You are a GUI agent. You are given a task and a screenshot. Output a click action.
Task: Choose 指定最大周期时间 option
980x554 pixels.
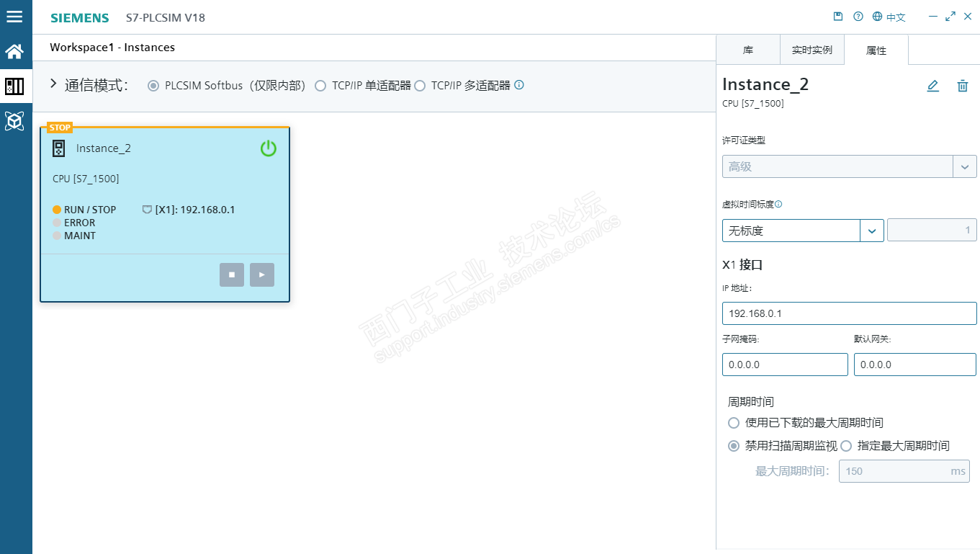click(x=846, y=446)
